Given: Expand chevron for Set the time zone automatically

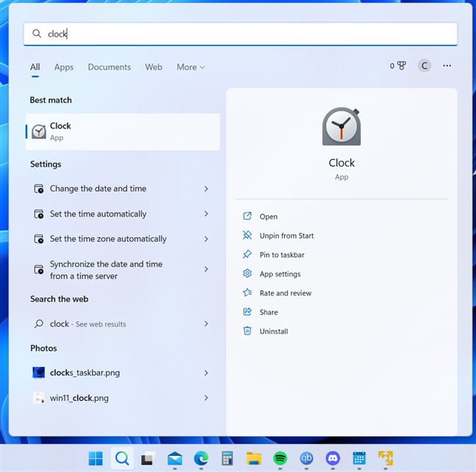Looking at the screenshot, I should [206, 239].
